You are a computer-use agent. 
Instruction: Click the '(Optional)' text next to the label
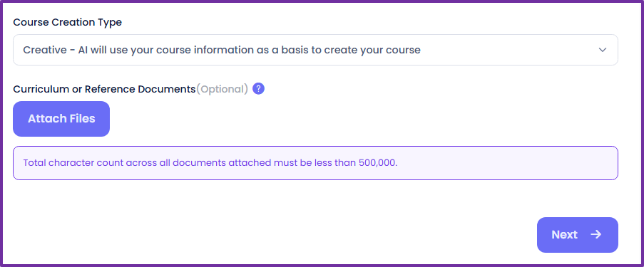(223, 89)
